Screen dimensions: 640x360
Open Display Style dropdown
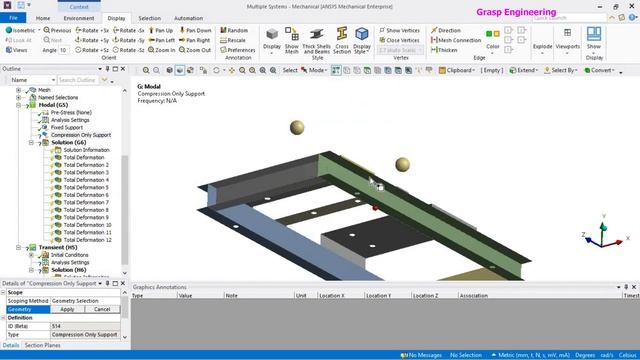pyautogui.click(x=362, y=40)
